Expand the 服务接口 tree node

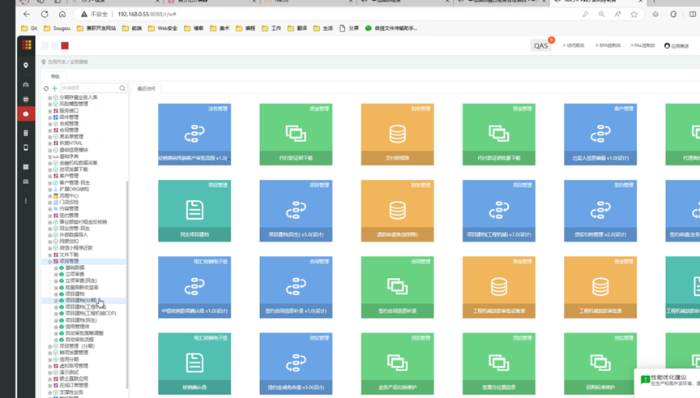click(50, 111)
